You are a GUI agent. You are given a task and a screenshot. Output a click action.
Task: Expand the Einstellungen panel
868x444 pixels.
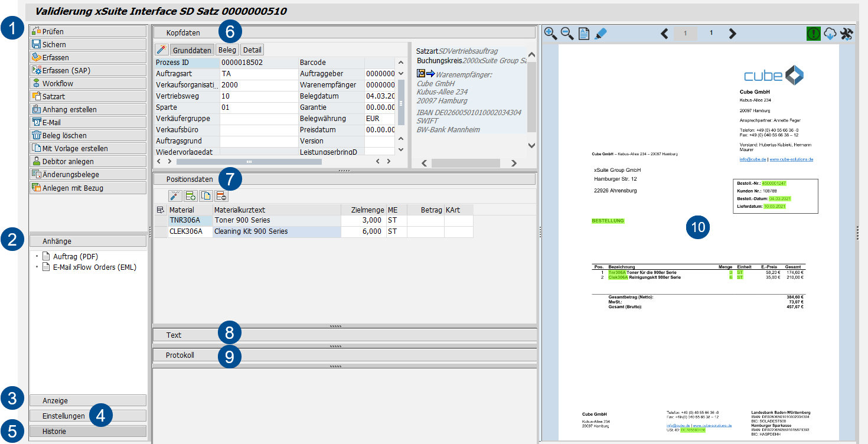pos(64,416)
